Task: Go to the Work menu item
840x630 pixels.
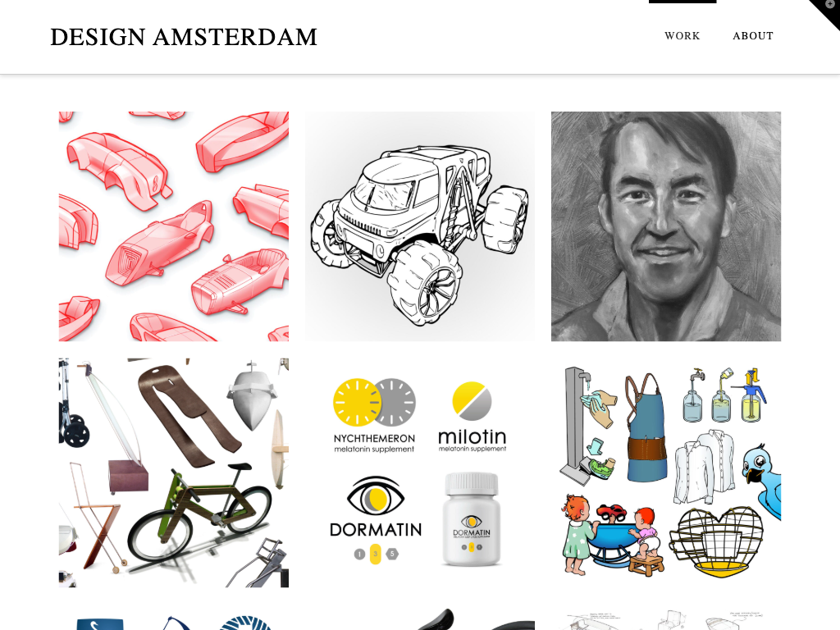Action: 682,36
